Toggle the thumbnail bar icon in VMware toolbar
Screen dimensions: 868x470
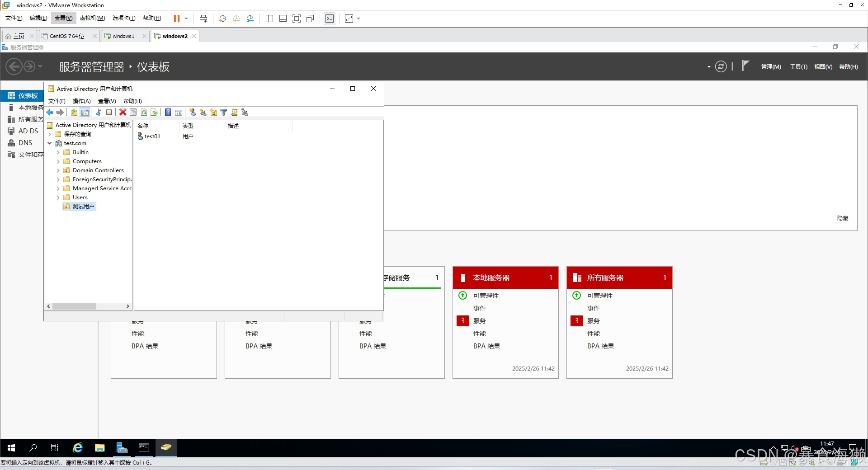pos(283,19)
